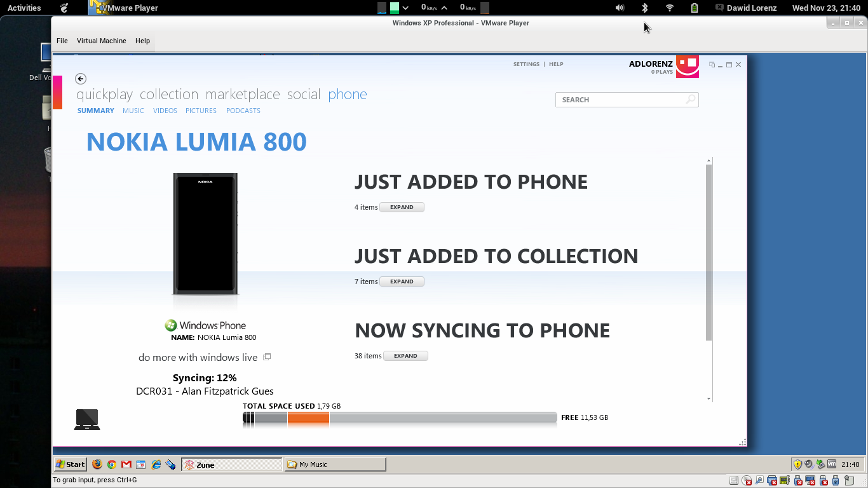Click the Bluetooth icon in top panel
Image resolution: width=868 pixels, height=488 pixels.
point(644,8)
